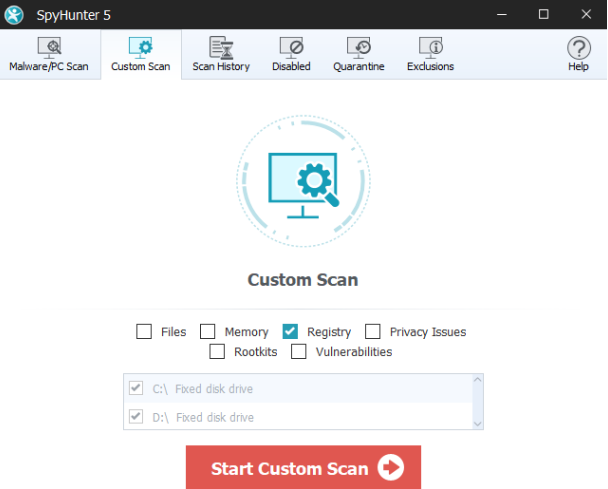Image resolution: width=608 pixels, height=489 pixels.
Task: Toggle the C:\ Fixed disk drive checkbox
Action: pyautogui.click(x=137, y=389)
